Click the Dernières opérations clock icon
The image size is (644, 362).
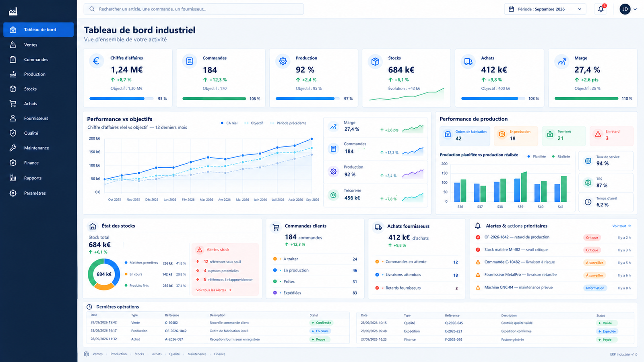click(x=89, y=307)
